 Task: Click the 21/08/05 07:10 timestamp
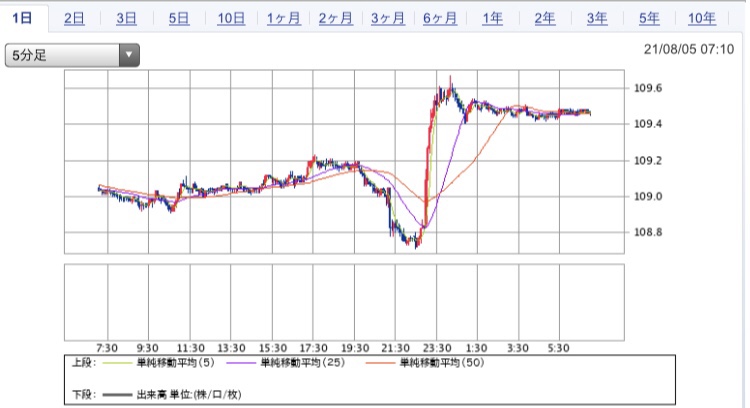(689, 49)
